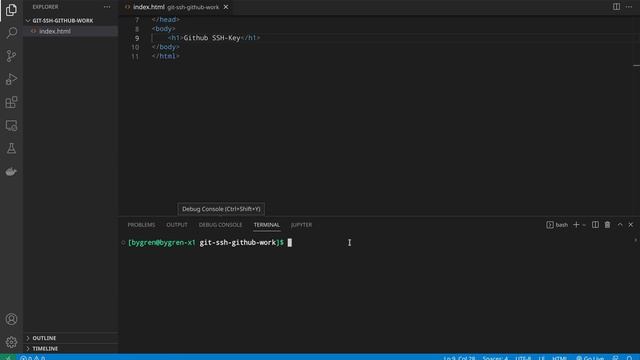Switch to the Terminal tab
The height and width of the screenshot is (360, 640).
point(267,225)
